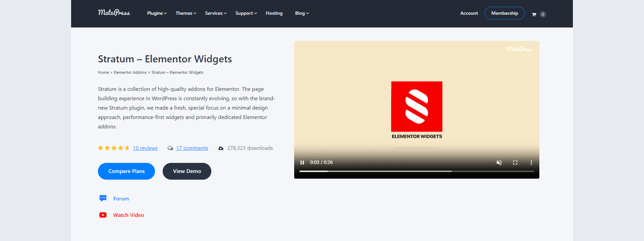644x241 pixels.
Task: Pause the video playback
Action: tap(302, 163)
